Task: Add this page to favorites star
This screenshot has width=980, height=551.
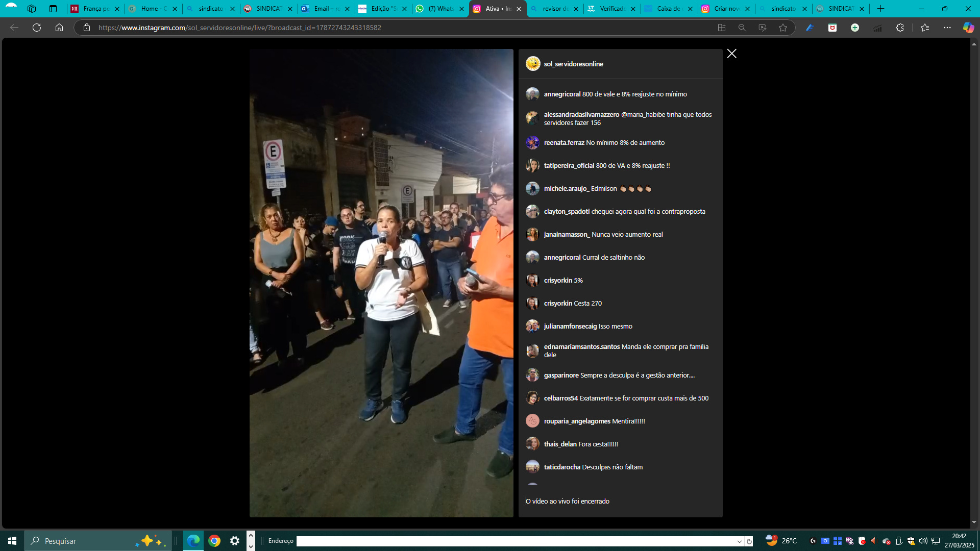Action: coord(783,28)
